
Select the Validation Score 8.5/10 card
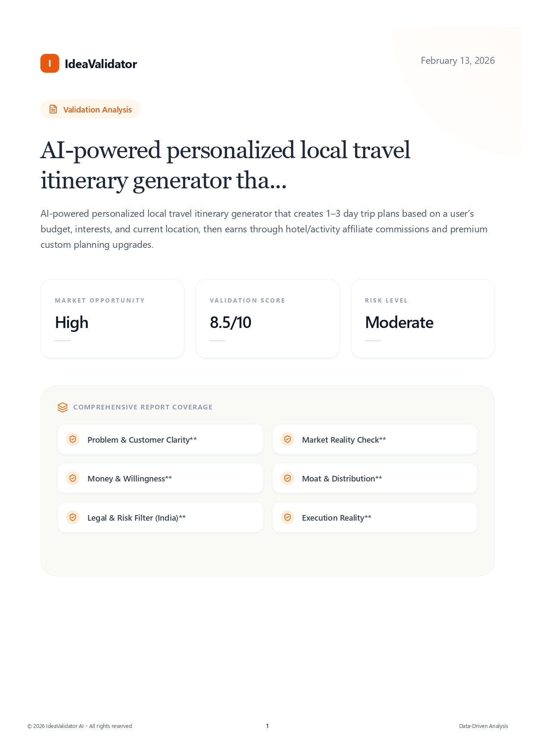pos(267,319)
